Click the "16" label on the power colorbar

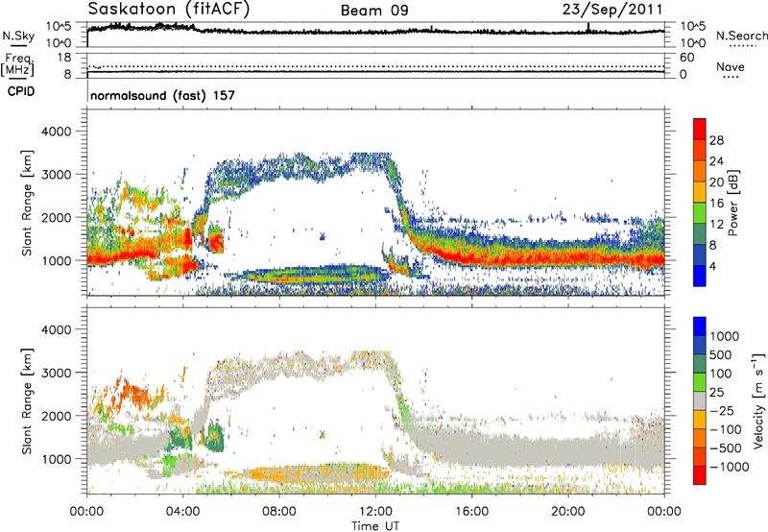pos(716,204)
